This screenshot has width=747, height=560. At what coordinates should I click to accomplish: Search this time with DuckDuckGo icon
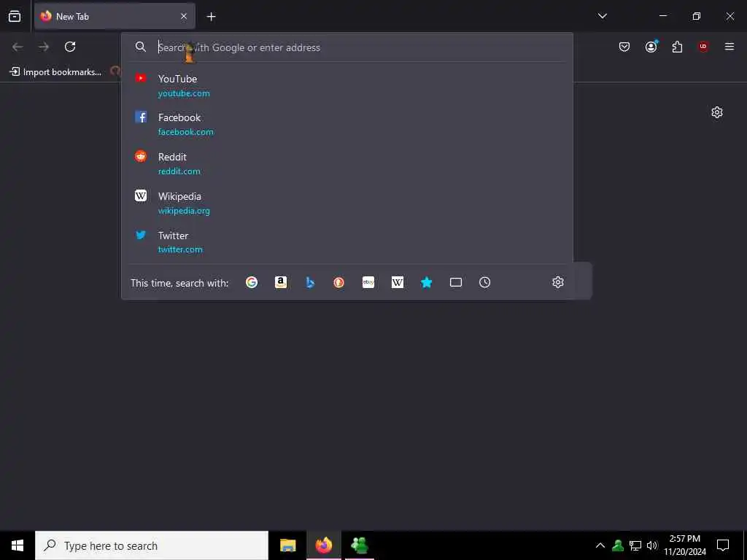point(338,282)
